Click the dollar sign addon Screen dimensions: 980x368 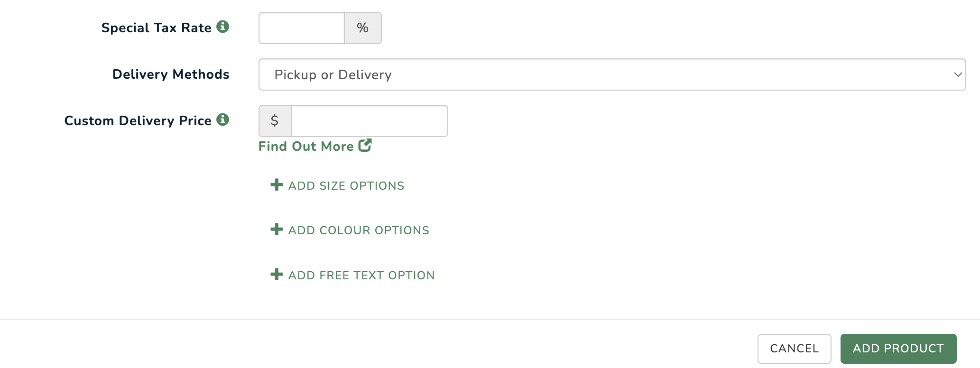coord(275,121)
